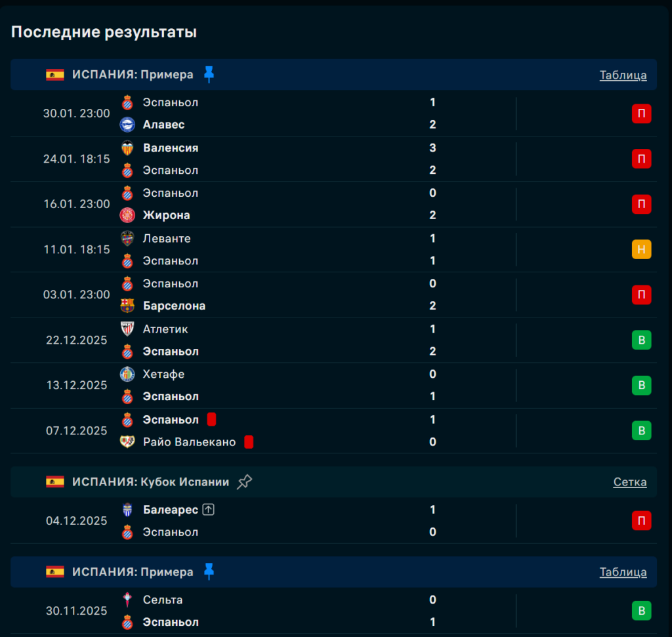Open the Таблица link in the top header
Screen dimensions: 672x637
[x=623, y=75]
